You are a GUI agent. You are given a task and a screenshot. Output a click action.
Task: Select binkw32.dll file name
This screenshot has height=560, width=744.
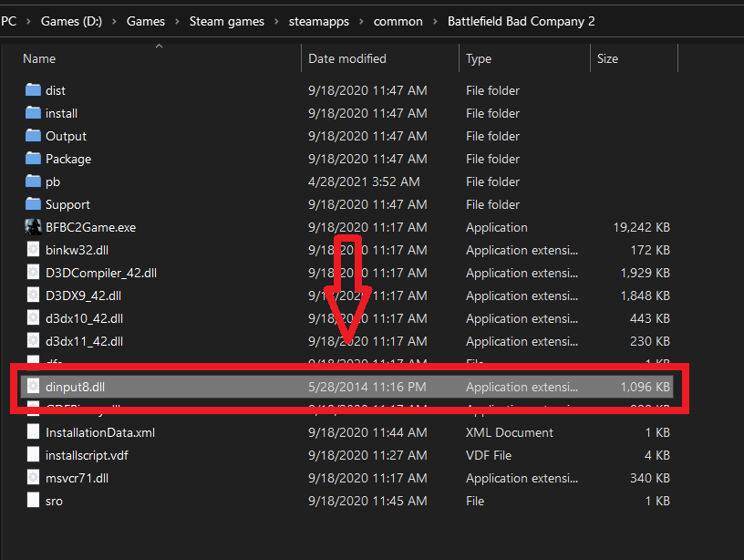(77, 250)
